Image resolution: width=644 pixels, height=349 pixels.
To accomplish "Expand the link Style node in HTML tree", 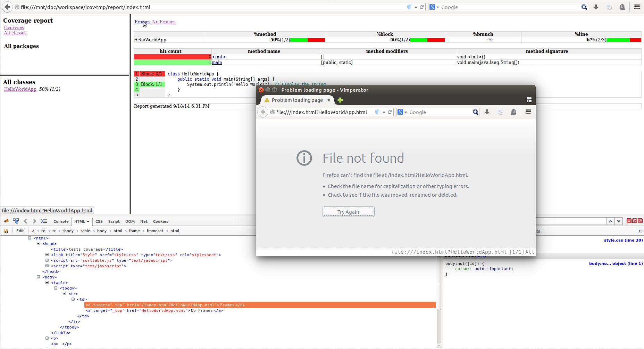I will coord(47,255).
